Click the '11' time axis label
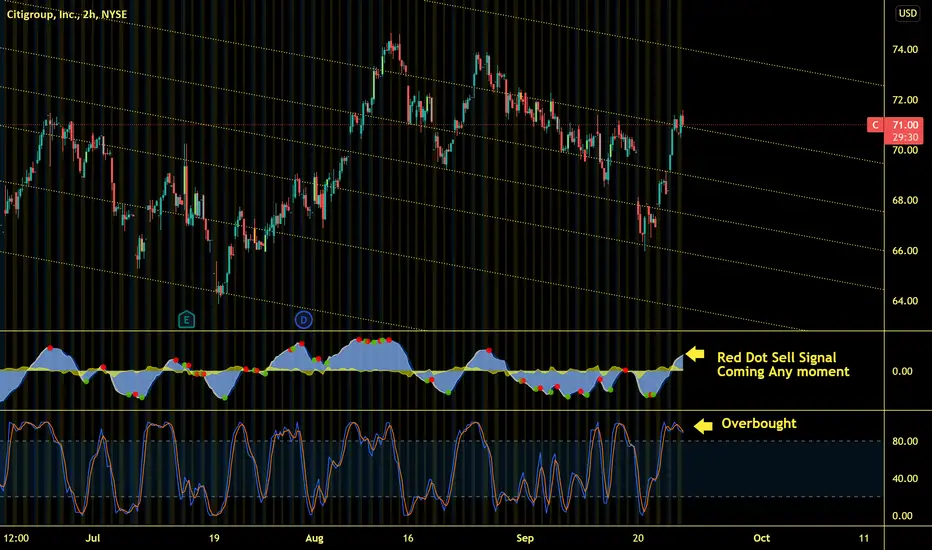932x550 pixels. pyautogui.click(x=864, y=538)
